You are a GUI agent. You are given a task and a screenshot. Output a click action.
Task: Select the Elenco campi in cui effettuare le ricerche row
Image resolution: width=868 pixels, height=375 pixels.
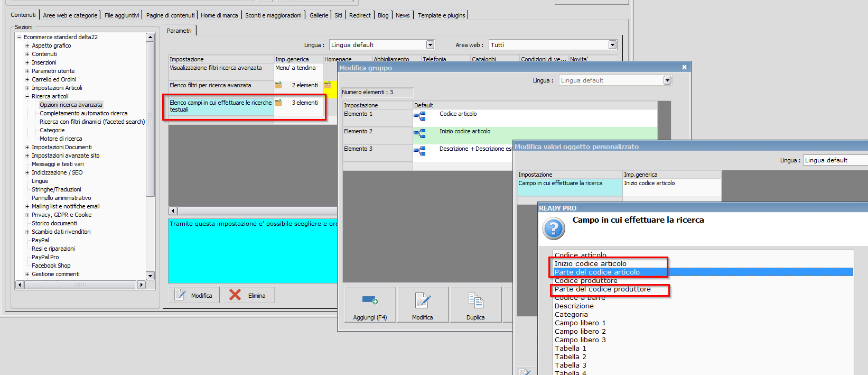(221, 106)
